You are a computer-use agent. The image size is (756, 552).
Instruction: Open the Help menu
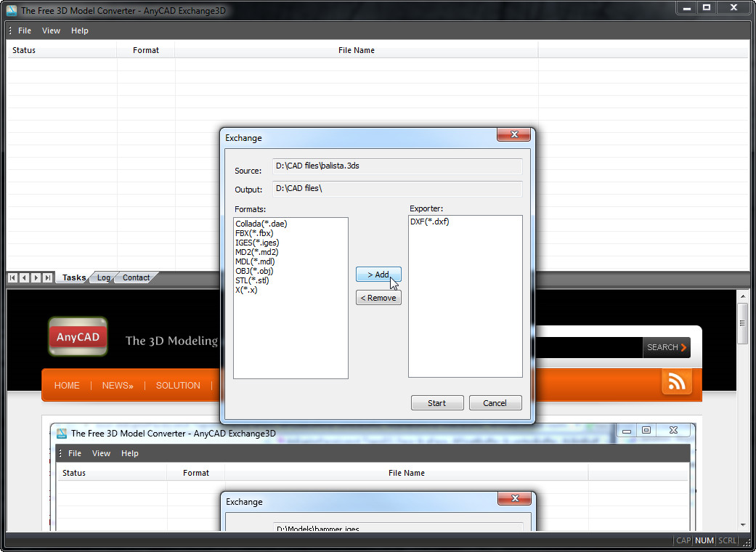click(80, 31)
